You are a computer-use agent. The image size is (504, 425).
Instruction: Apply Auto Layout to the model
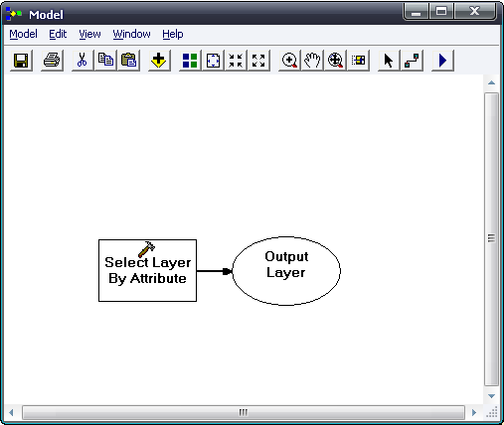(190, 61)
